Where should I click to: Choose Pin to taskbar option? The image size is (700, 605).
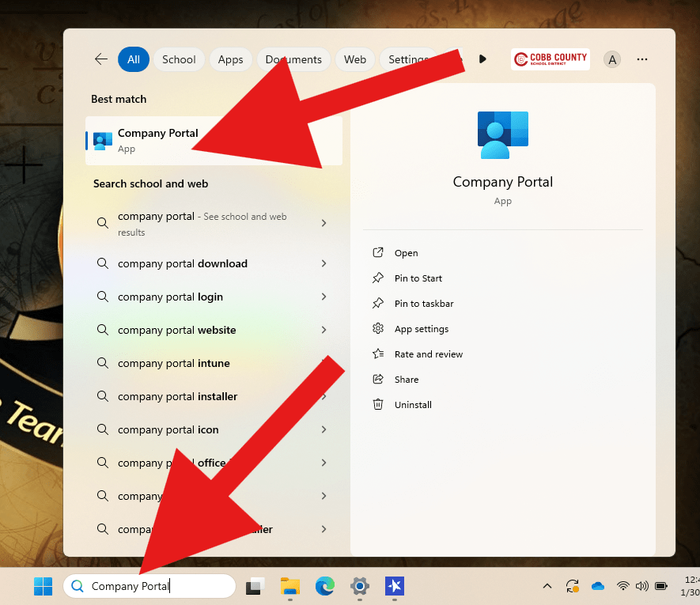pyautogui.click(x=424, y=304)
